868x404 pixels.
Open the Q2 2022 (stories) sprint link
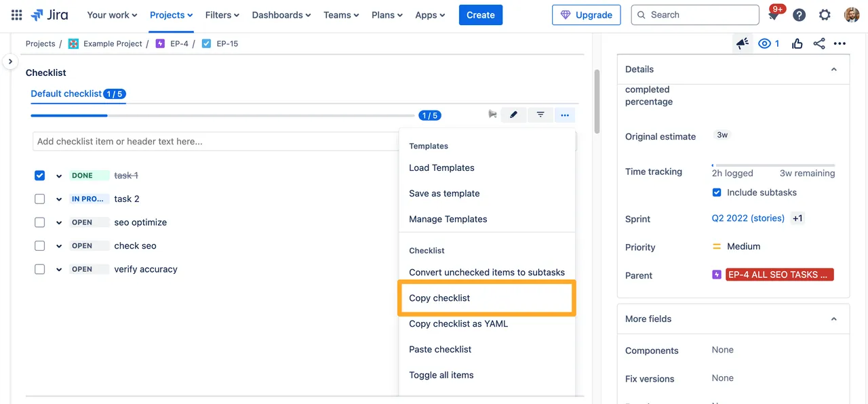(748, 218)
